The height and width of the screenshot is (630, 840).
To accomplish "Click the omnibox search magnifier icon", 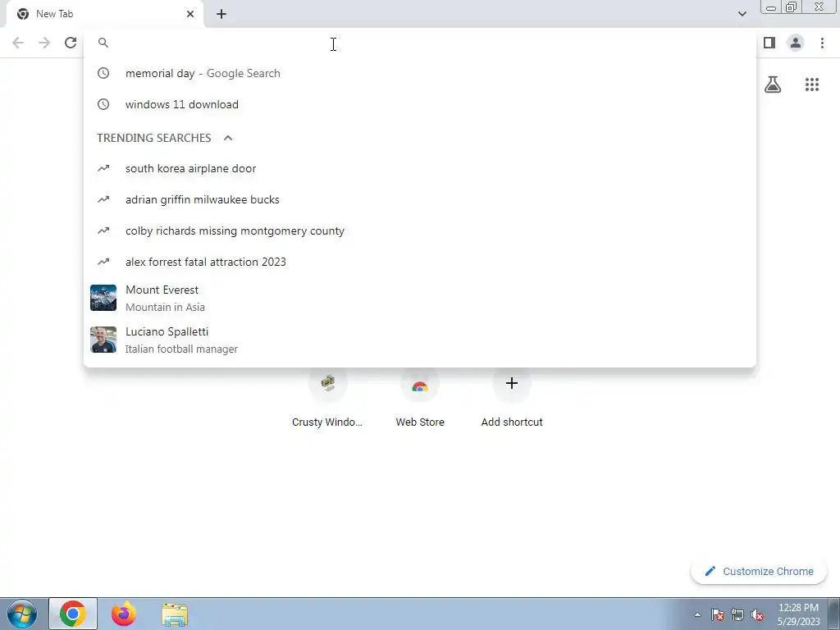I will pyautogui.click(x=103, y=43).
